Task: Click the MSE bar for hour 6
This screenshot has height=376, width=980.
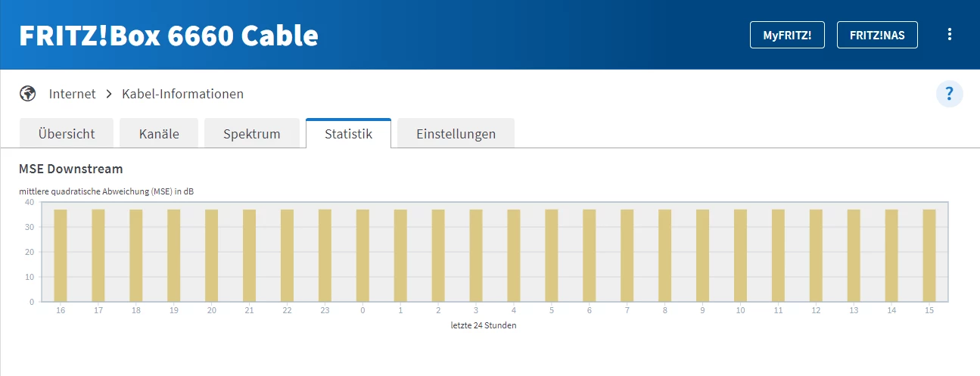Action: click(590, 256)
